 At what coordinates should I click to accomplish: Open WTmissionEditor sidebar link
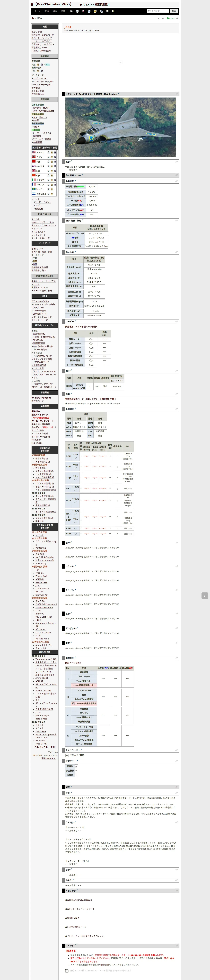click(x=40, y=301)
